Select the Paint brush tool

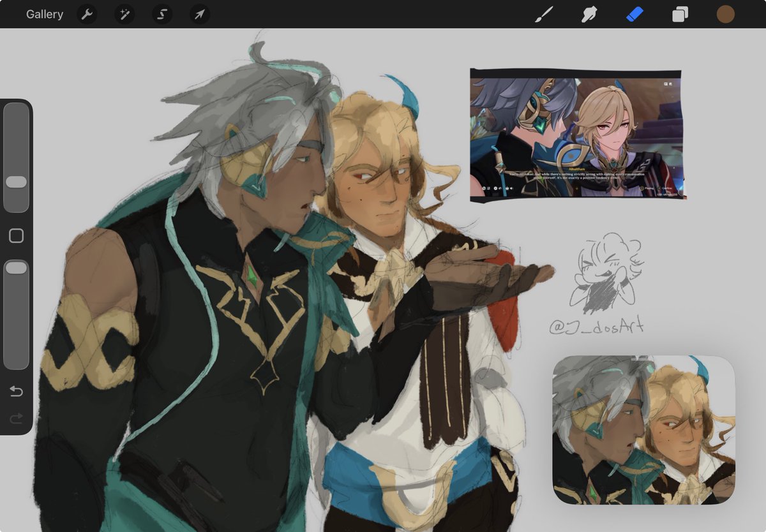pos(543,14)
